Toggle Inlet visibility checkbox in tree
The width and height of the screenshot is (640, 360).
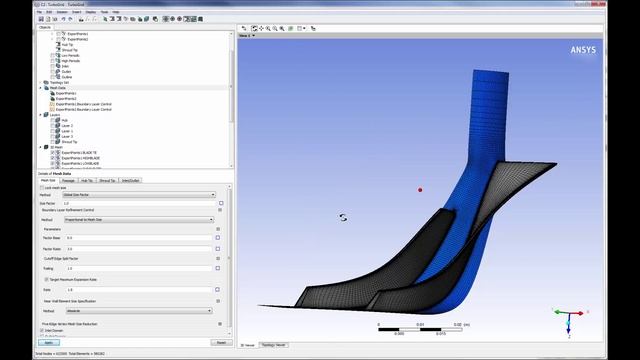(x=53, y=66)
